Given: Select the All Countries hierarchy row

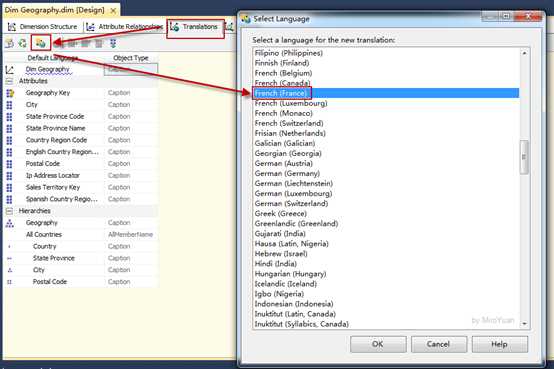Looking at the screenshot, I should (x=44, y=235).
